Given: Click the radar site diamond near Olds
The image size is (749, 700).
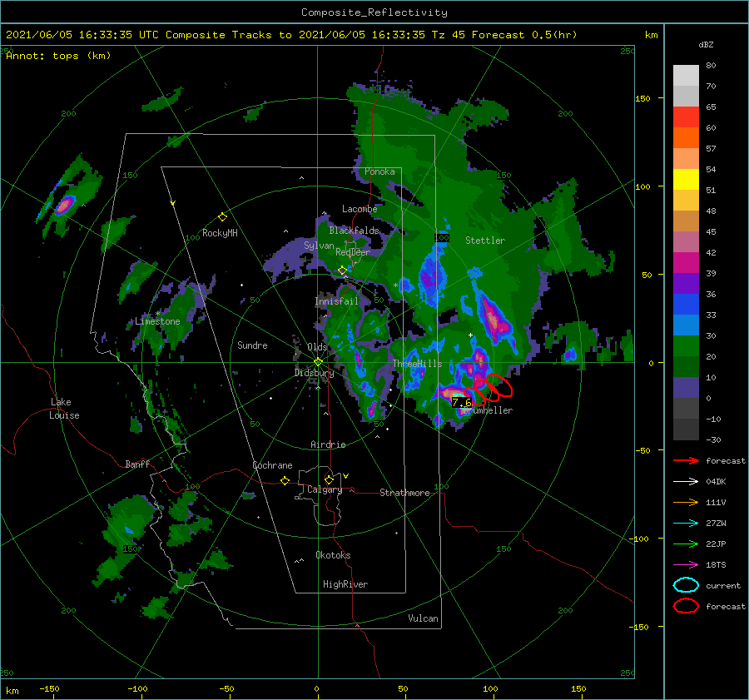Looking at the screenshot, I should [318, 362].
